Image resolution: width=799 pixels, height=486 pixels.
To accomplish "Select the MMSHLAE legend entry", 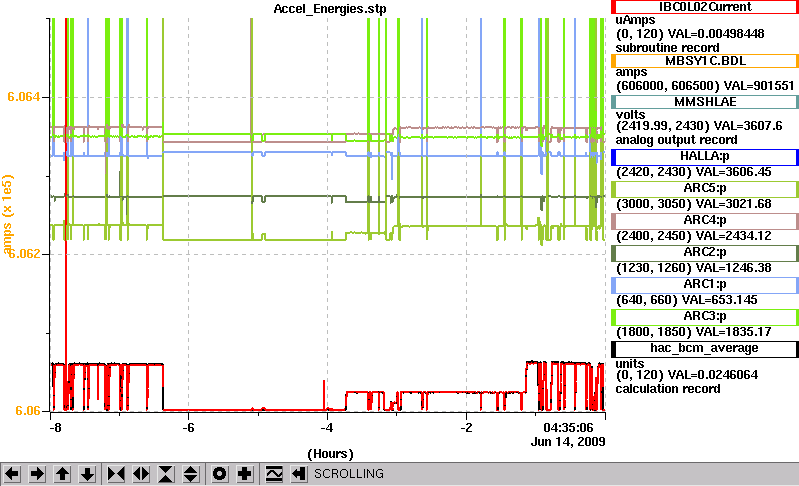I will click(705, 102).
